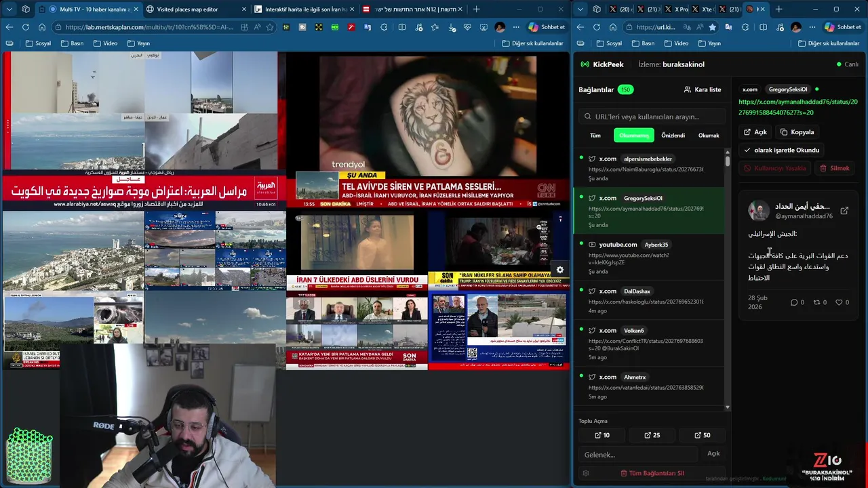
Task: Open tweet externally via arrow icon on card
Action: (x=844, y=211)
